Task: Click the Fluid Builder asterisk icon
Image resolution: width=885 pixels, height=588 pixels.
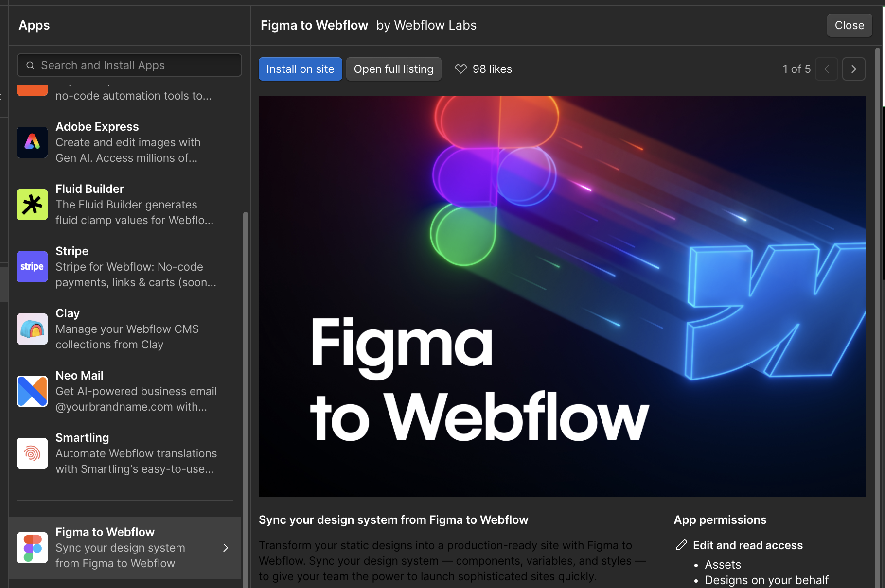Action: [x=32, y=205]
